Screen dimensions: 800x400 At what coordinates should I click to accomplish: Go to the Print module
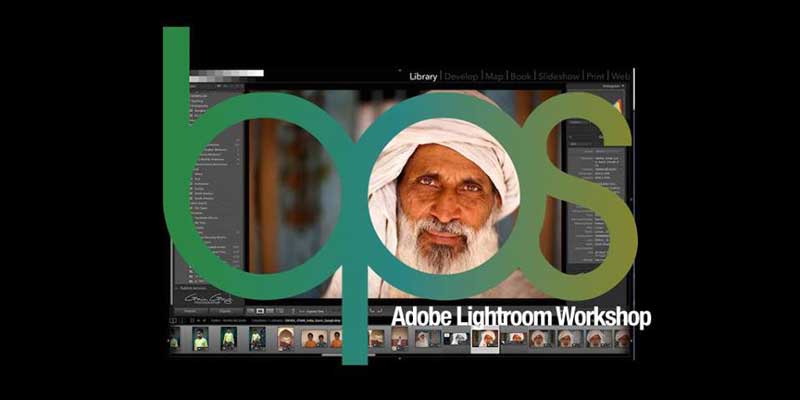[595, 77]
